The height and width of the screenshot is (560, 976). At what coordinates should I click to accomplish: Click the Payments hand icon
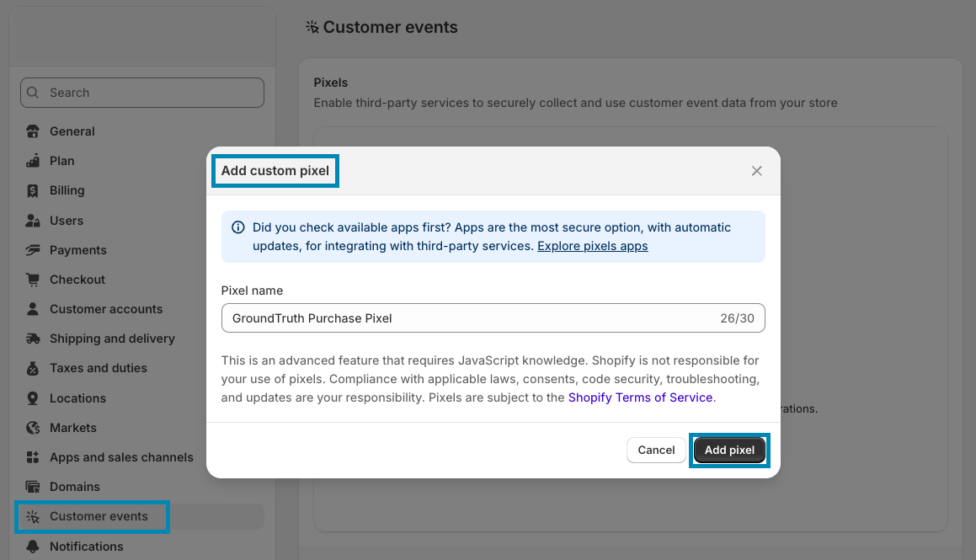[33, 250]
